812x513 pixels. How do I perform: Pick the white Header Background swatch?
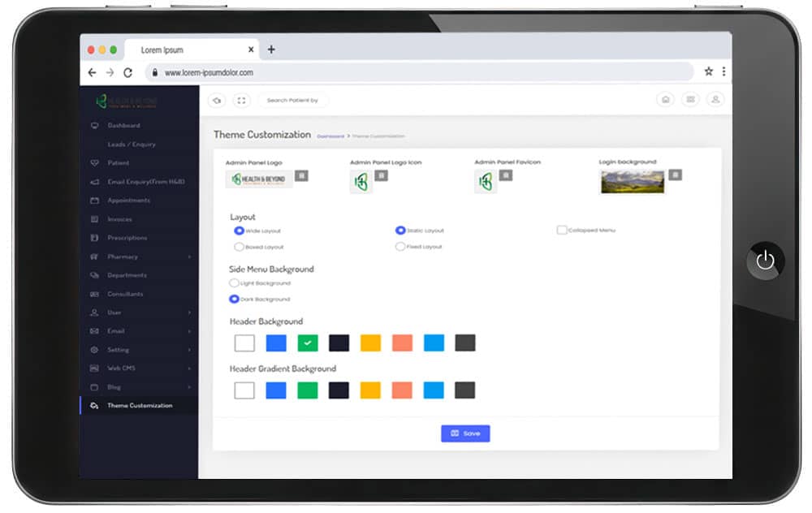tap(244, 343)
